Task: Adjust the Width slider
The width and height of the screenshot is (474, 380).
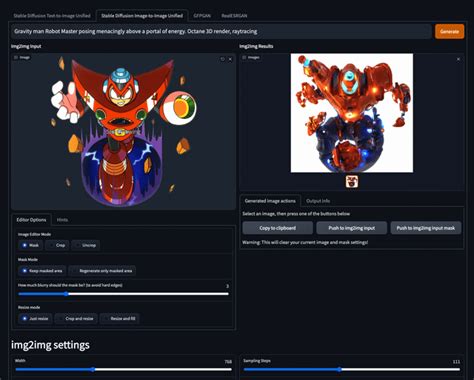Action: tap(123, 369)
